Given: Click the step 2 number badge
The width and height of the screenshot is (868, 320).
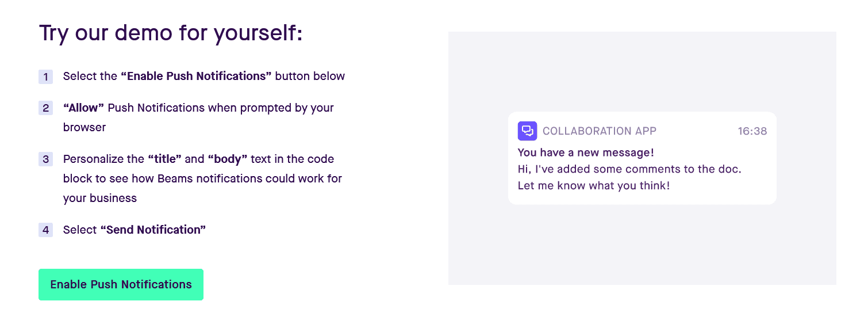Looking at the screenshot, I should (x=45, y=108).
